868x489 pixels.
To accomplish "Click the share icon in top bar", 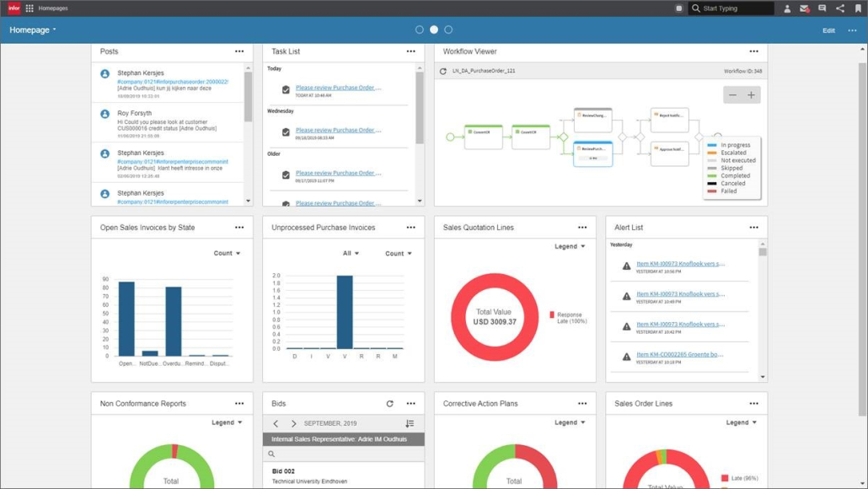I will (839, 8).
